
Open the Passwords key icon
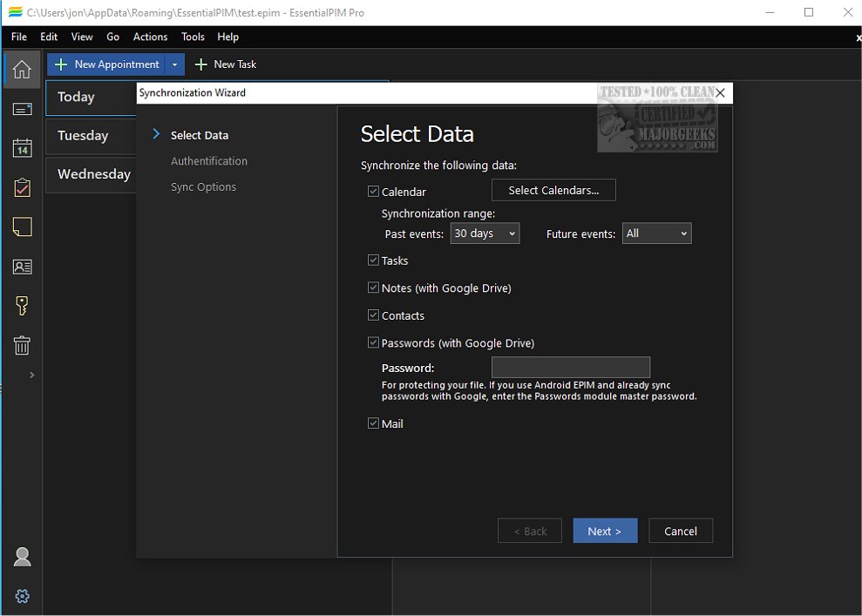(x=22, y=306)
